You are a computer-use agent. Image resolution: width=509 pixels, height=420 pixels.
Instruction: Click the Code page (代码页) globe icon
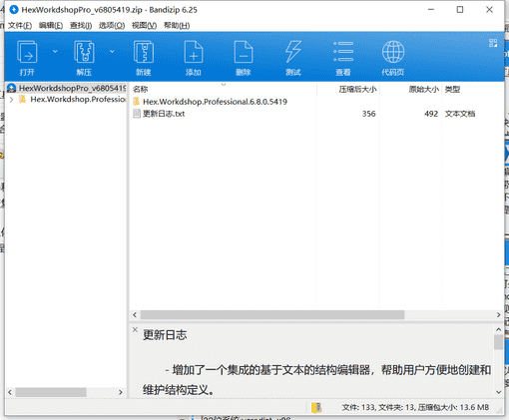393,52
